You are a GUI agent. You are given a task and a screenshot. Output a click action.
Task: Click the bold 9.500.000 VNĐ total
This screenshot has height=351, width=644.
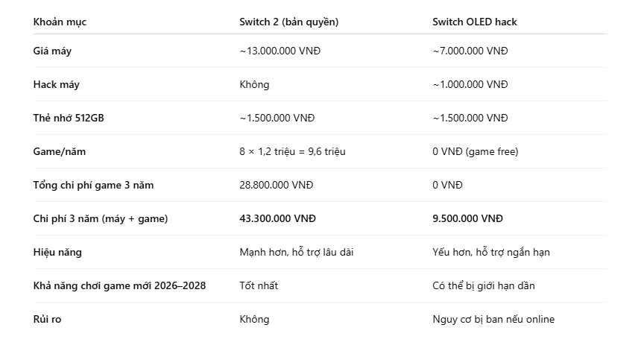[x=468, y=219]
